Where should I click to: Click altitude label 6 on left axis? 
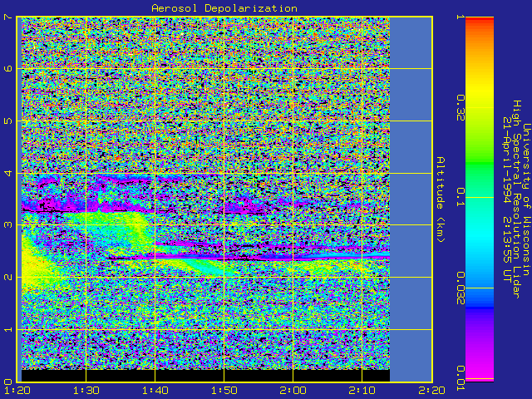pos(7,68)
